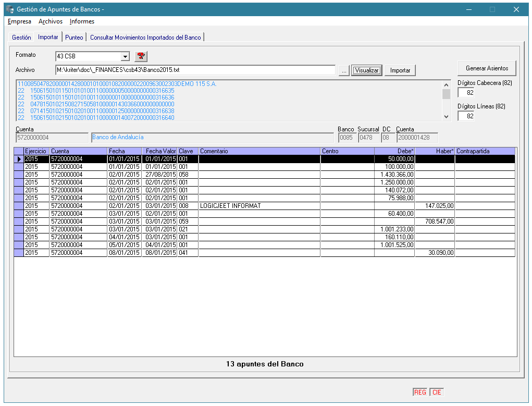The height and width of the screenshot is (406, 532).
Task: Click the browse button next to Archivo
Action: click(344, 70)
